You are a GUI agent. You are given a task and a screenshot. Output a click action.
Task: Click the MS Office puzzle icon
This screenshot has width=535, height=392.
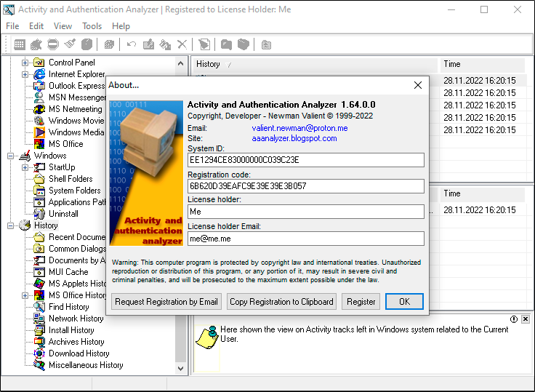(x=39, y=144)
